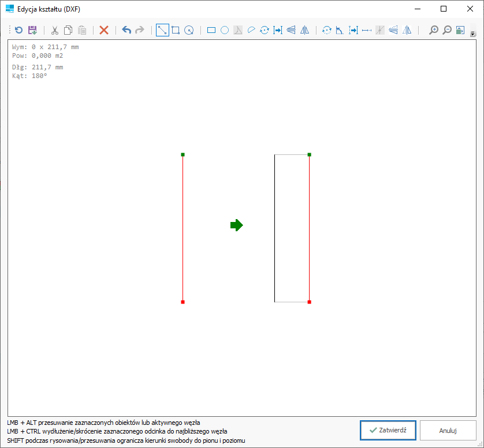
Task: Click the solid stretch-to-width arrow icon
Action: [x=278, y=30]
